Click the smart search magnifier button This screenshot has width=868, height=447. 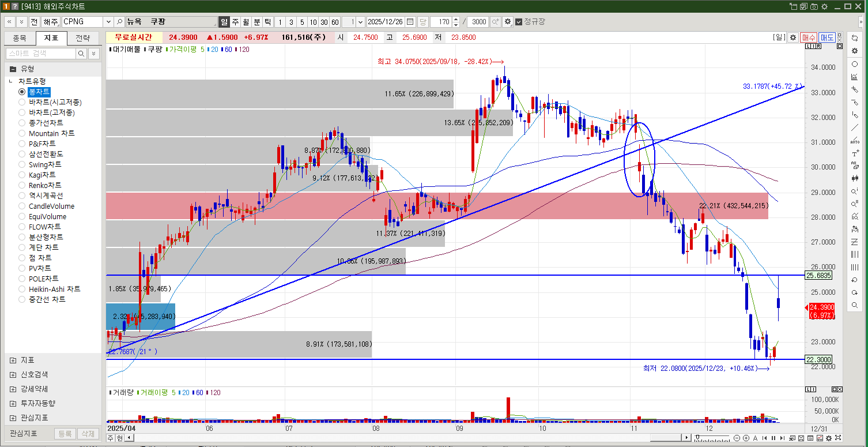(81, 53)
